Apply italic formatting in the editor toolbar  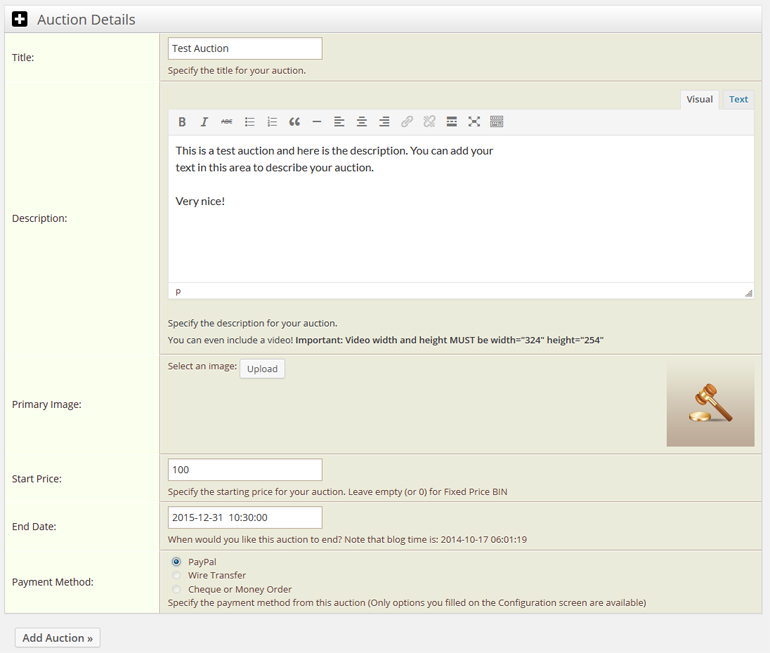pos(204,122)
